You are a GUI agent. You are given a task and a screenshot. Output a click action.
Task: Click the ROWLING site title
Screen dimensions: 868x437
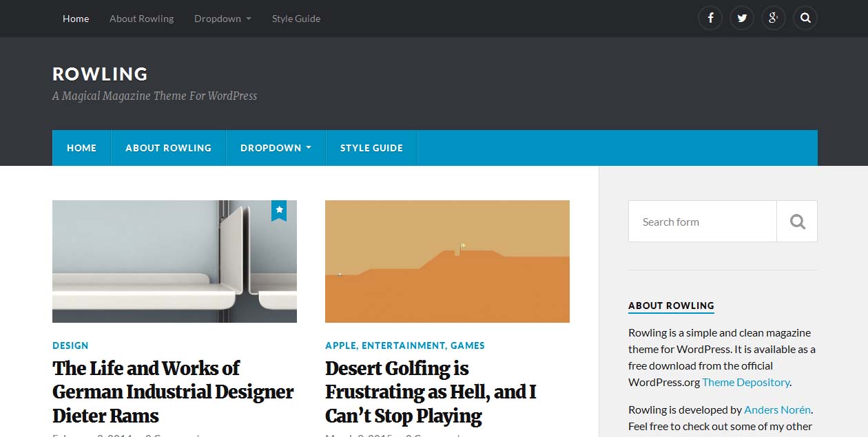[x=100, y=74]
